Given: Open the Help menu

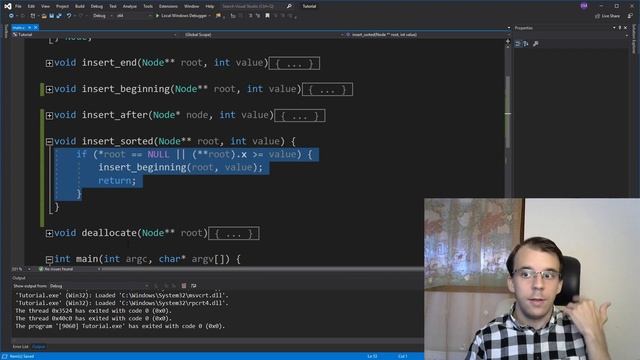Looking at the screenshot, I should (210, 7).
